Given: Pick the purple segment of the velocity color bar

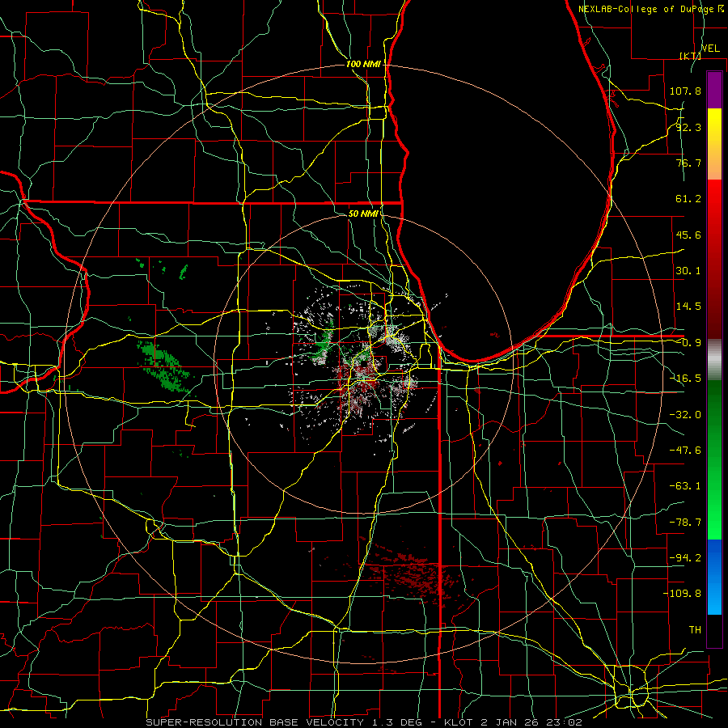Looking at the screenshot, I should click(x=714, y=91).
